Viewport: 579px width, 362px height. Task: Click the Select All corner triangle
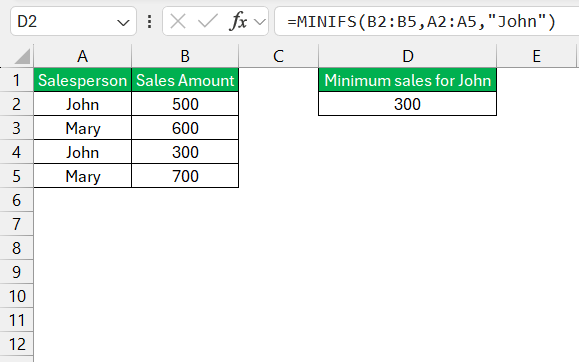22,57
